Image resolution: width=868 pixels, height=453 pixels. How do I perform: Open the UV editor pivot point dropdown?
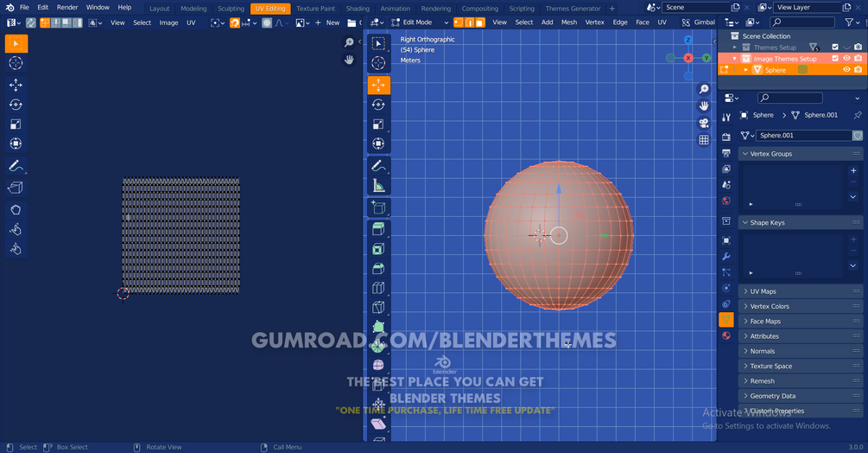point(219,22)
